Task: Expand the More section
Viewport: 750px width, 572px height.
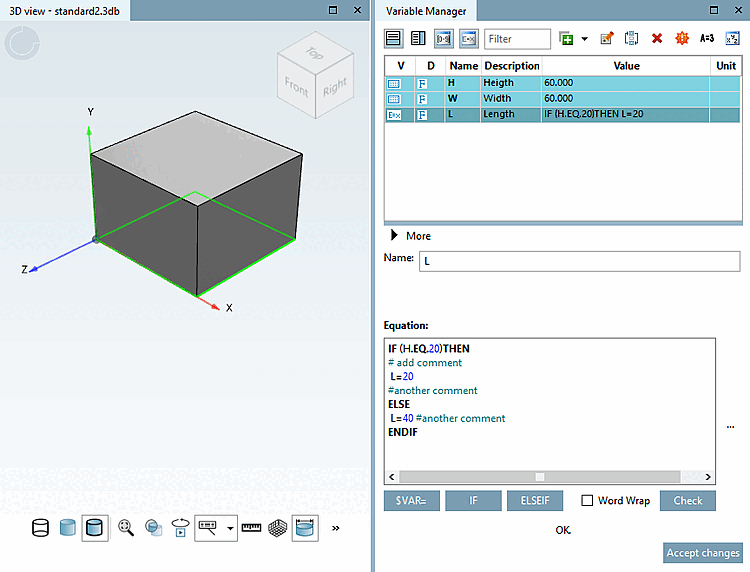Action: tap(394, 236)
